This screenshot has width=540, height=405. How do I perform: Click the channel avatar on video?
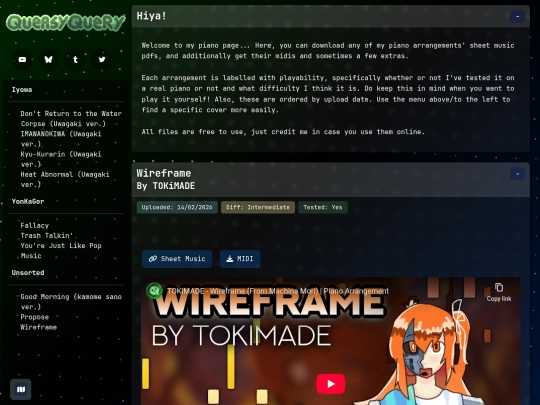[x=154, y=291]
